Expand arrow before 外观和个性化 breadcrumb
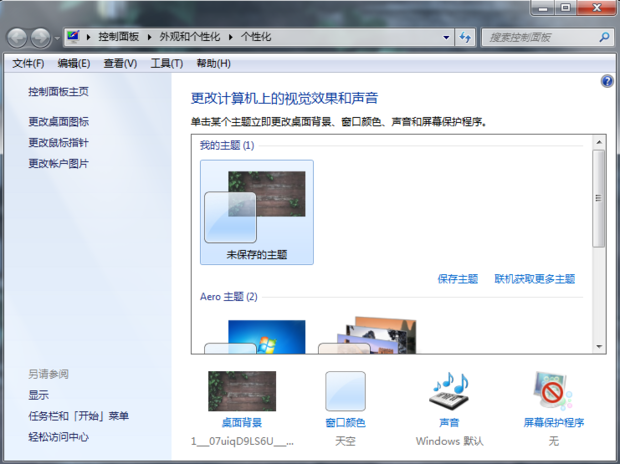620x464 pixels. pos(149,37)
